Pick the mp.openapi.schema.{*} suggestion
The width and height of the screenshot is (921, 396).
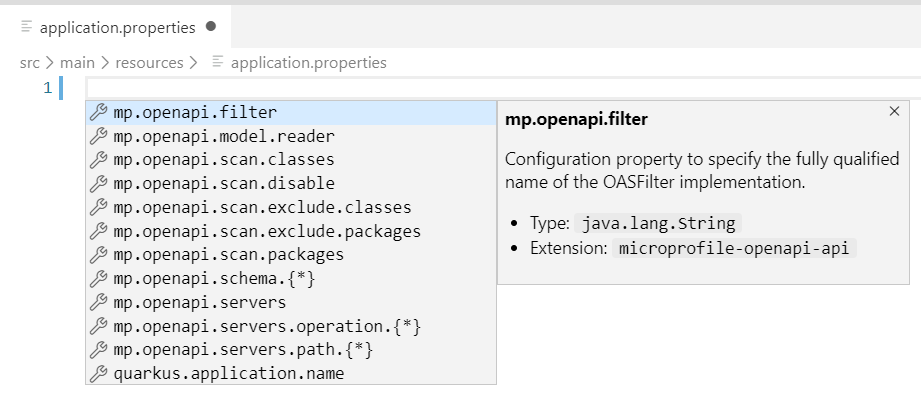click(291, 279)
